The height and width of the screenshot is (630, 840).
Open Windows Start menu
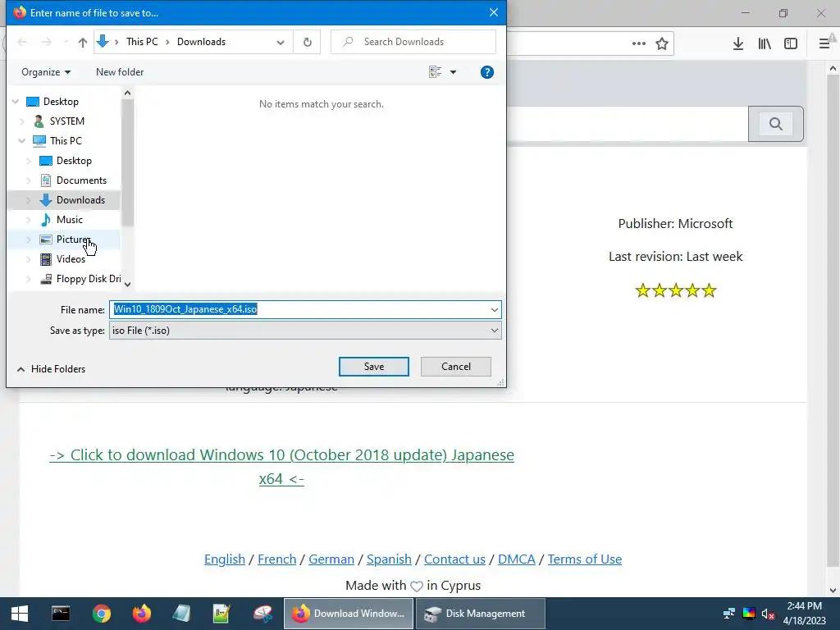pos(20,614)
